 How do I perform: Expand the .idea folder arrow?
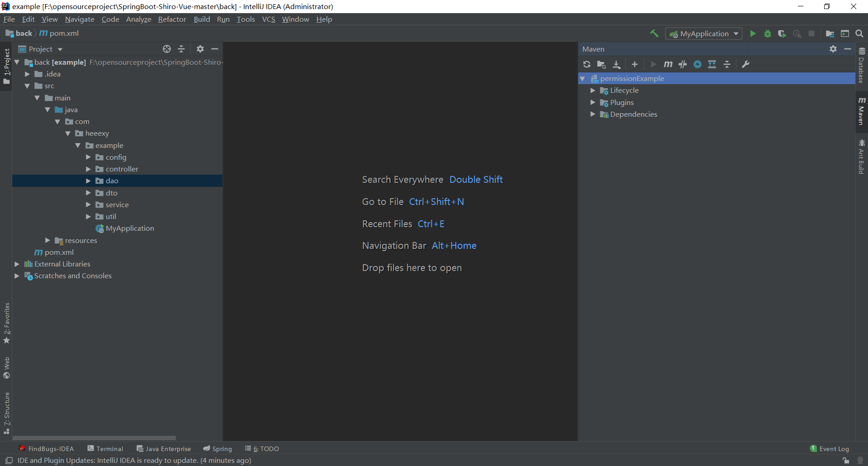point(27,74)
